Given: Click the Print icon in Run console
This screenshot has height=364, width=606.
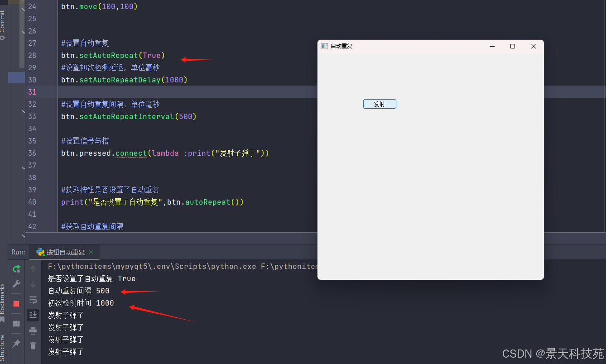Looking at the screenshot, I should coord(33,330).
